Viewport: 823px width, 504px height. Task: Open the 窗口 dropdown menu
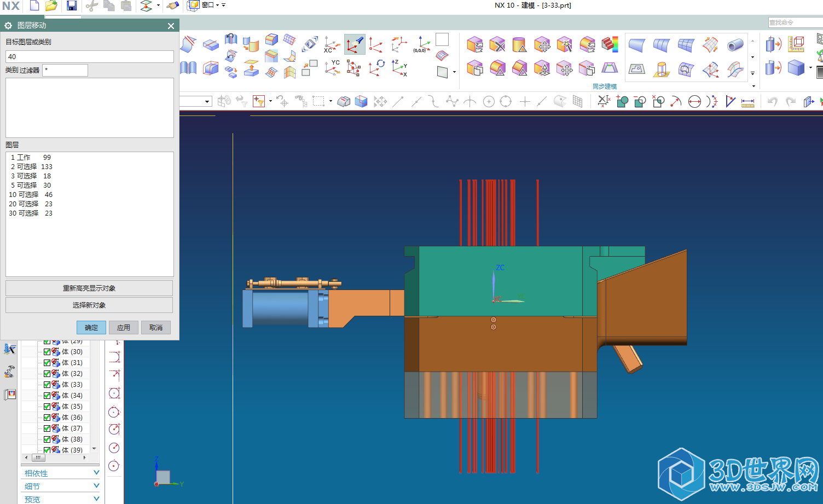[x=211, y=5]
